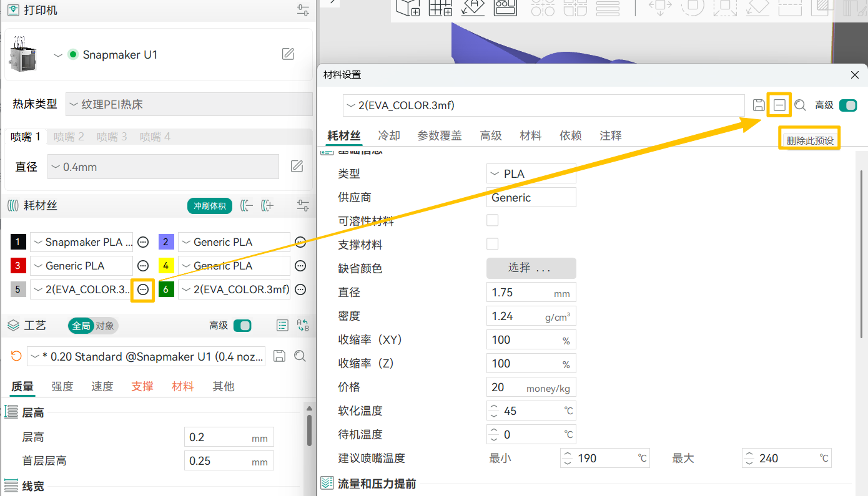Open the 2(EVA_COLOR.3mf) preset dropdown
This screenshot has width=868, height=496.
pos(543,105)
